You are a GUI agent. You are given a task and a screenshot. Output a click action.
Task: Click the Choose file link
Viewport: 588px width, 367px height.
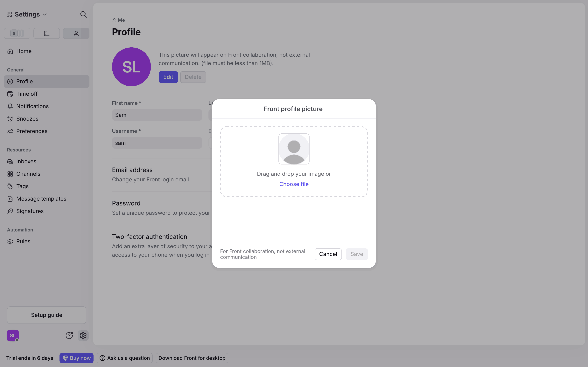[294, 184]
